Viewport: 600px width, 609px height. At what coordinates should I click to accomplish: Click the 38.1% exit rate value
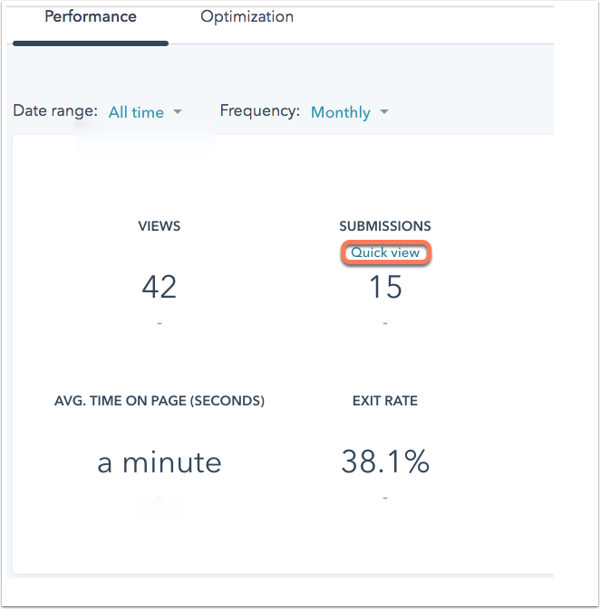pyautogui.click(x=385, y=462)
